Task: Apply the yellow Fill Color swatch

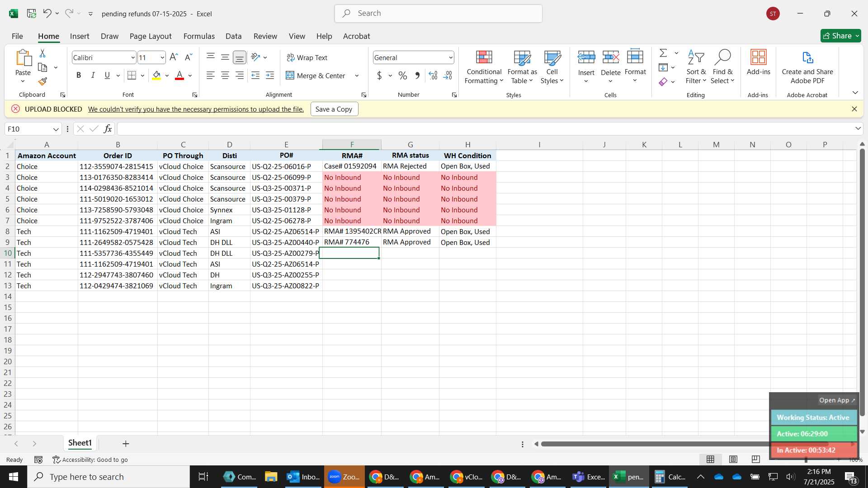Action: pyautogui.click(x=156, y=75)
